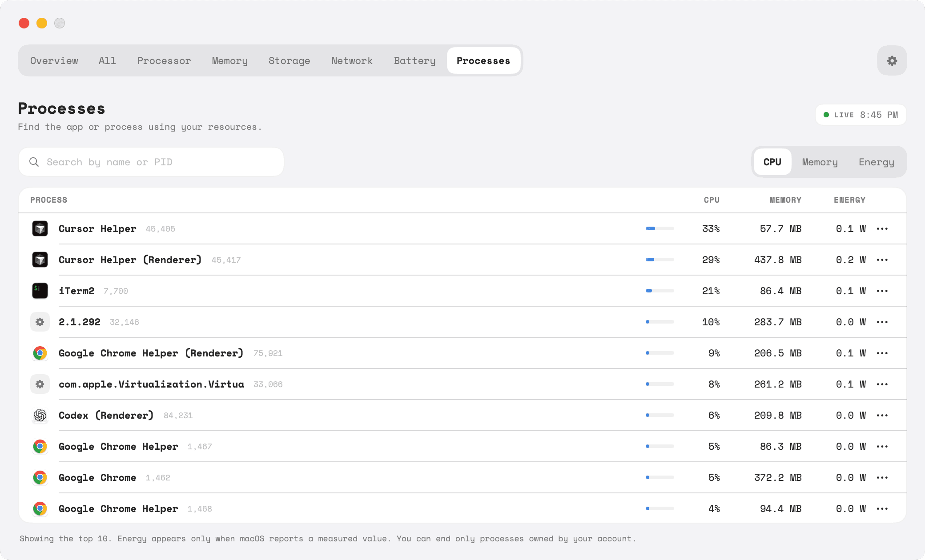Screen dimensions: 925x560
Task: Select the All tab
Action: click(x=107, y=60)
